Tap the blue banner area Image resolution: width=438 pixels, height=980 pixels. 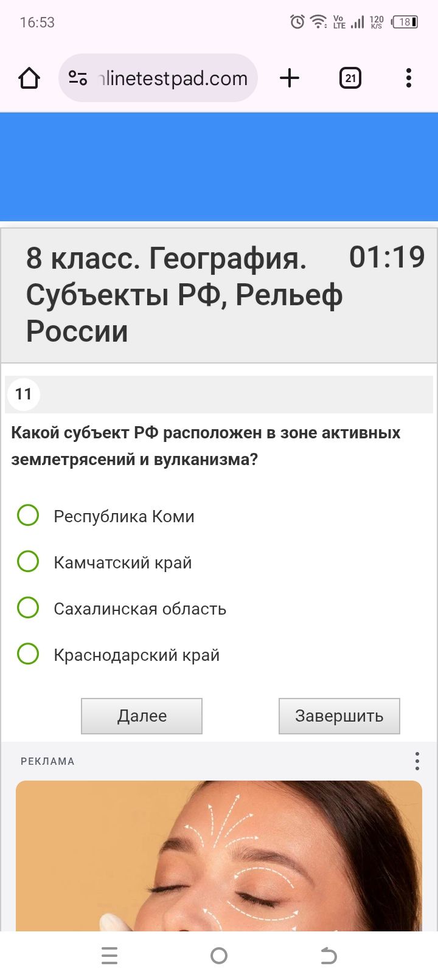(219, 167)
